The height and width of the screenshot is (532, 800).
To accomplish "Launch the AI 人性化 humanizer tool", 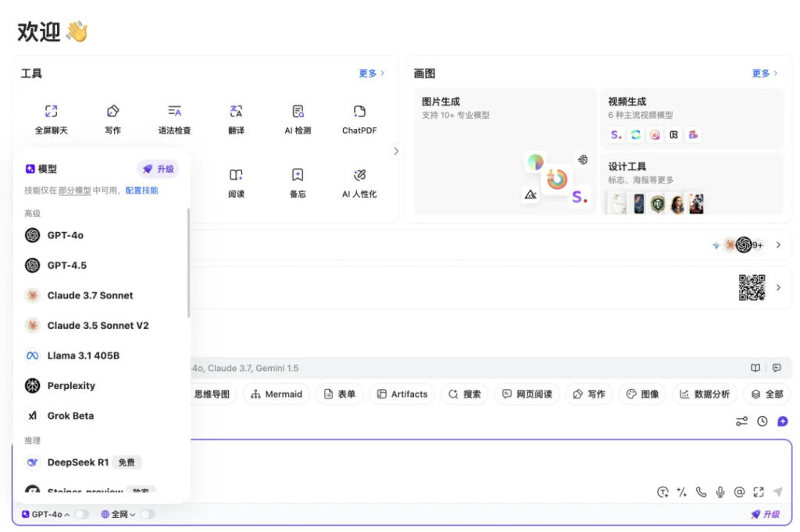I will pos(359,183).
